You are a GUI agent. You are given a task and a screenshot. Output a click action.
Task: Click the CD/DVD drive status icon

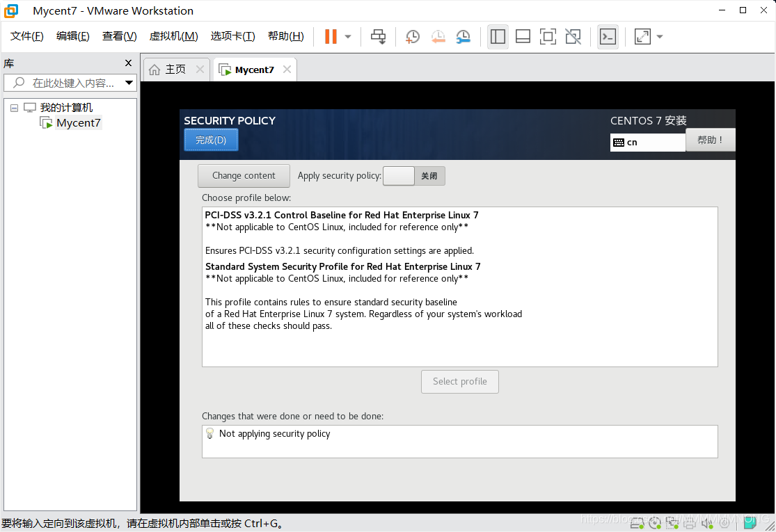pos(655,522)
